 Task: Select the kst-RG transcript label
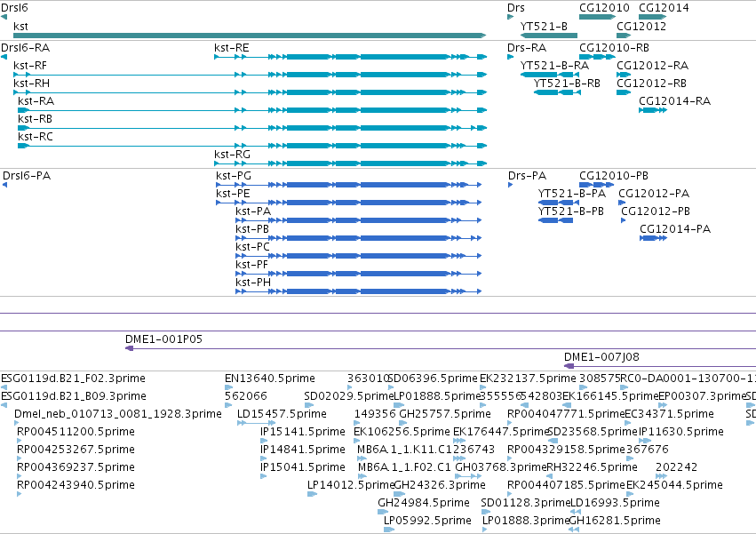(233, 155)
